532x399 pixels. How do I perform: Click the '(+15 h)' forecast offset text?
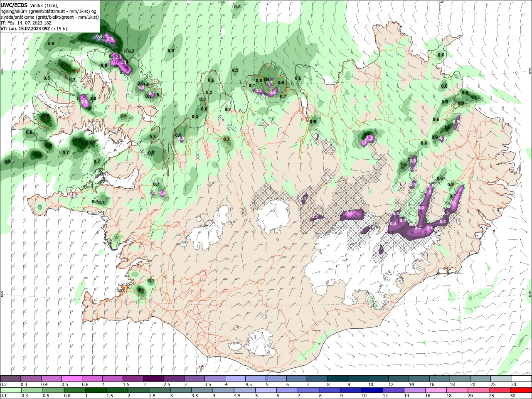[x=59, y=29]
